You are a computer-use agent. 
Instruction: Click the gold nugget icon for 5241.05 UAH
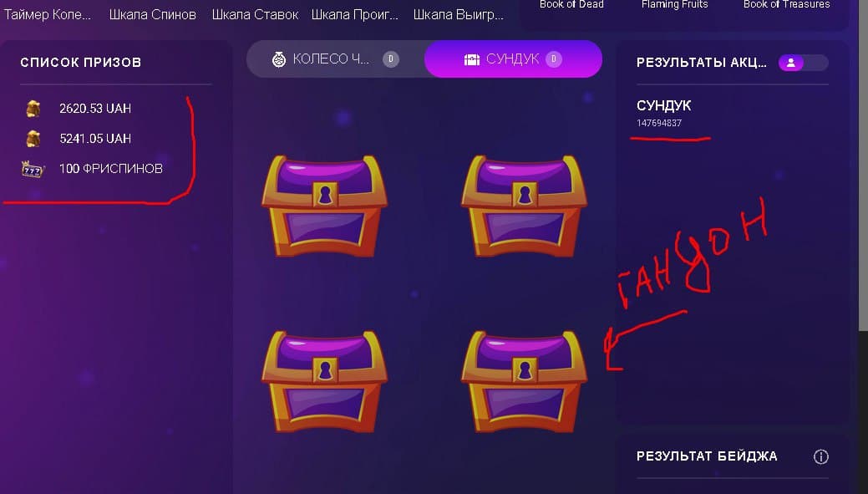(33, 139)
